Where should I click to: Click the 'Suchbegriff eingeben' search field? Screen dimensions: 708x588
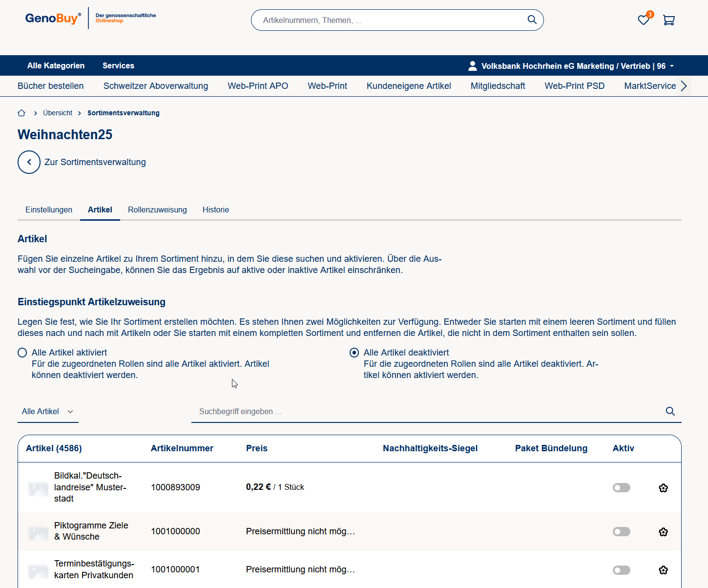click(425, 412)
